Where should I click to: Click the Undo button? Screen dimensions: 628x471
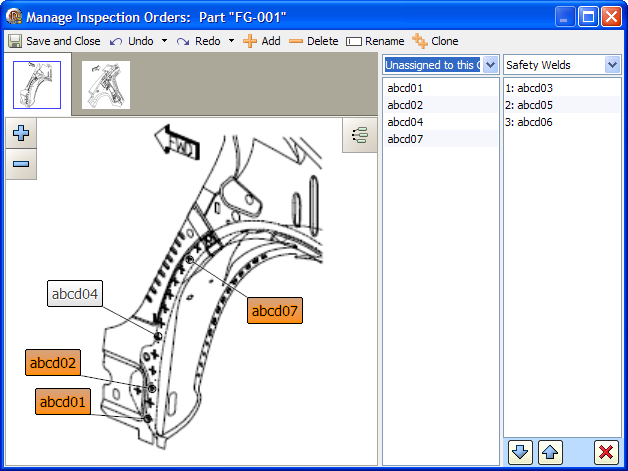tap(132, 41)
